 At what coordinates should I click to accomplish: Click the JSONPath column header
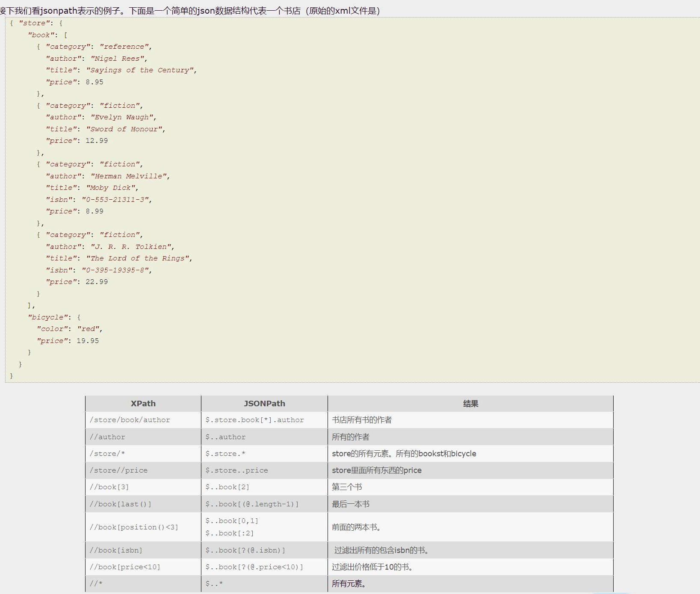pos(264,404)
